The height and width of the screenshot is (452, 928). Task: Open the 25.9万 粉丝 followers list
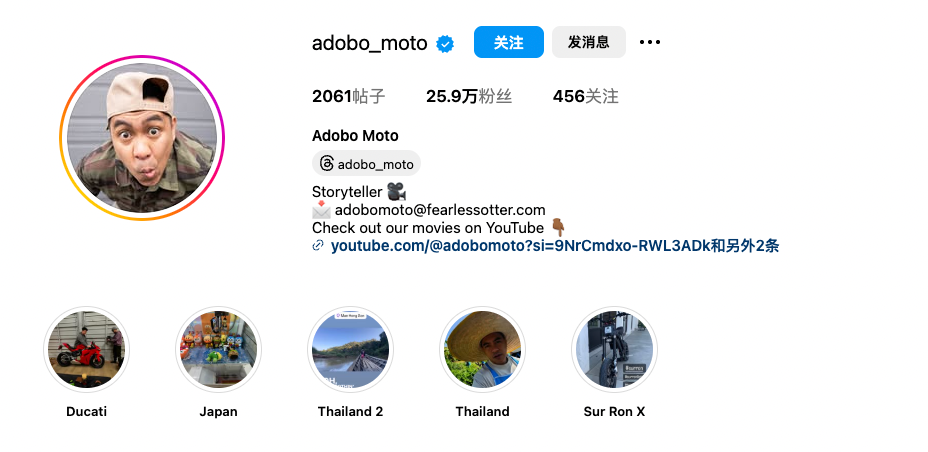pos(468,96)
